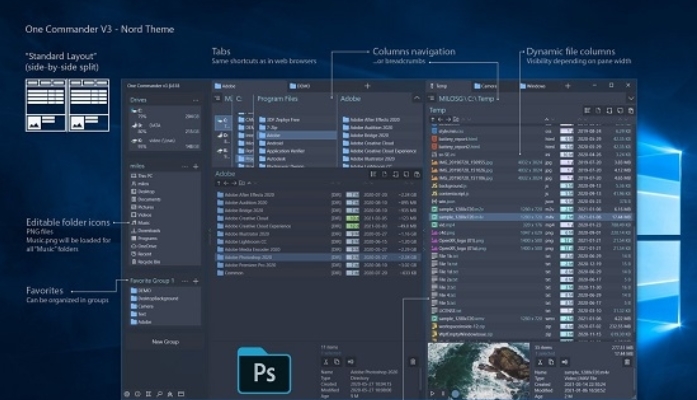Select vid.mp4 in the Temp pane

532,225
